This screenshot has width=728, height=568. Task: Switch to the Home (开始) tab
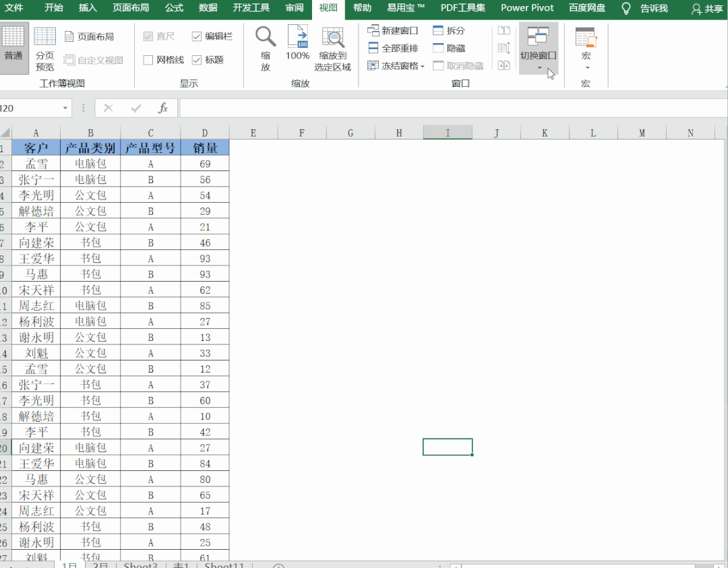coord(53,8)
